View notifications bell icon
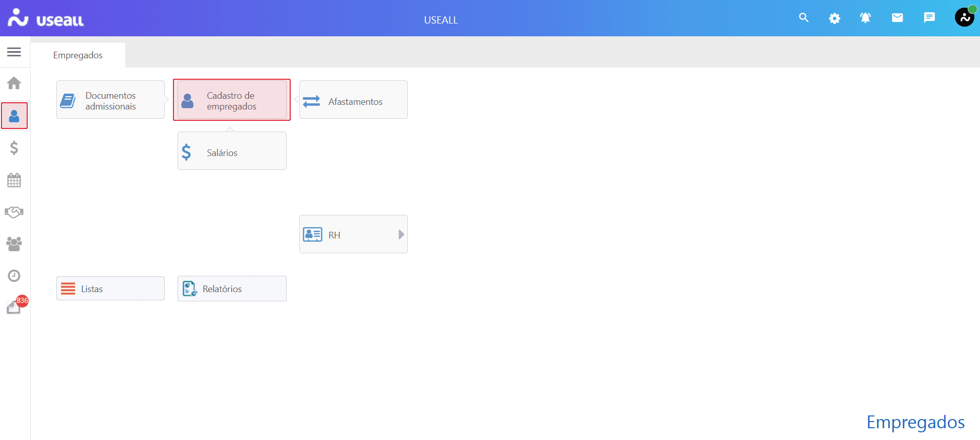The width and height of the screenshot is (980, 440). [865, 18]
